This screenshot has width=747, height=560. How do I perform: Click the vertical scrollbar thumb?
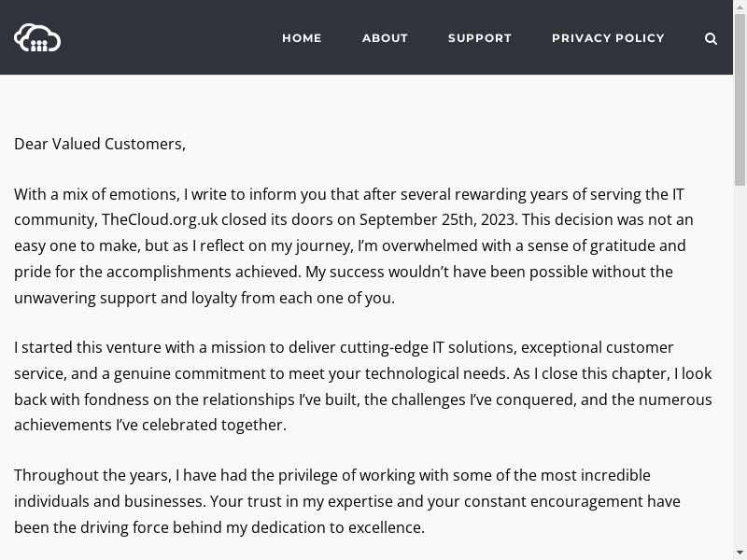click(x=740, y=93)
